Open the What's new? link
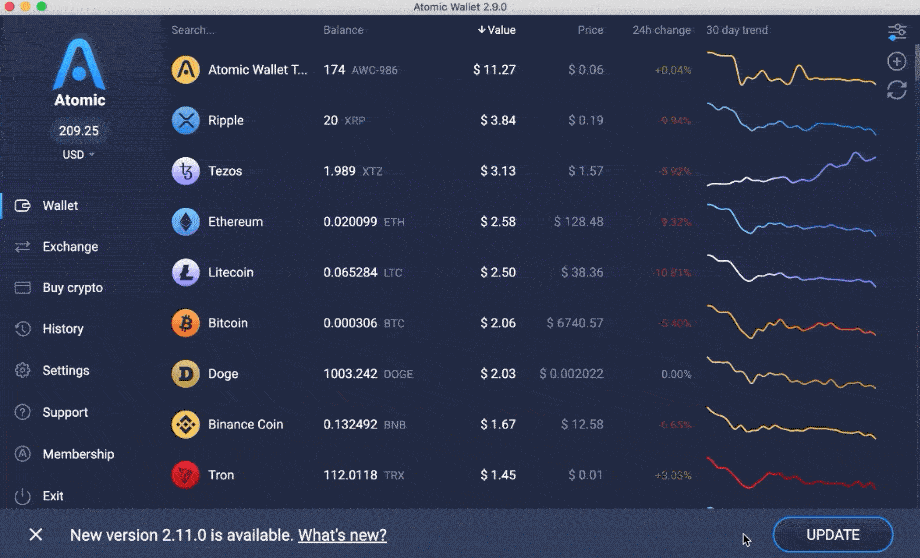Screen dimensions: 920x558 (x=342, y=535)
